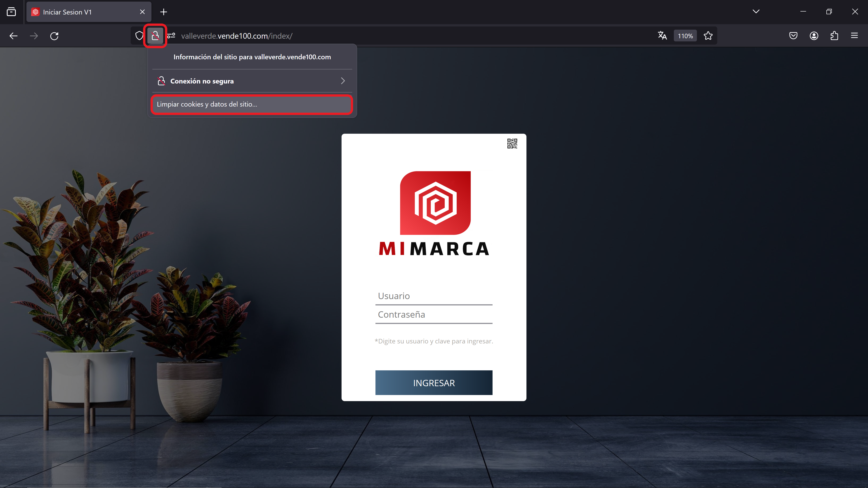Click the MIMARCA logo image

(x=434, y=213)
